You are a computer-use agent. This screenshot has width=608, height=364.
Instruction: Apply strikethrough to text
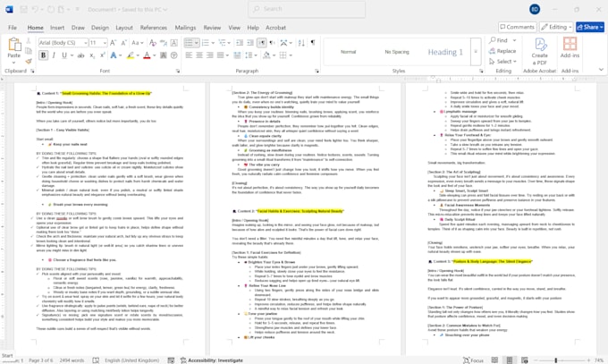pos(80,55)
